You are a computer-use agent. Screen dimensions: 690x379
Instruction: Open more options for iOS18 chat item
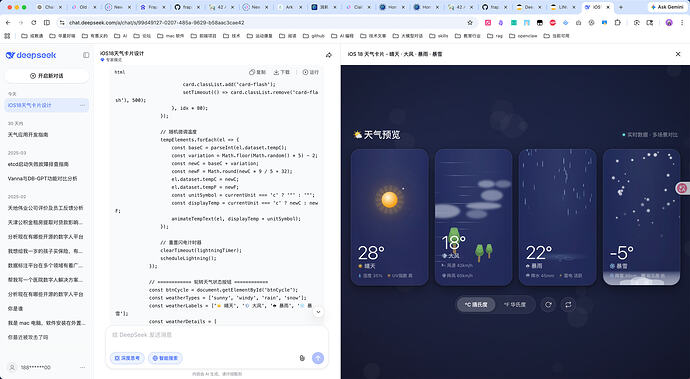[82, 105]
